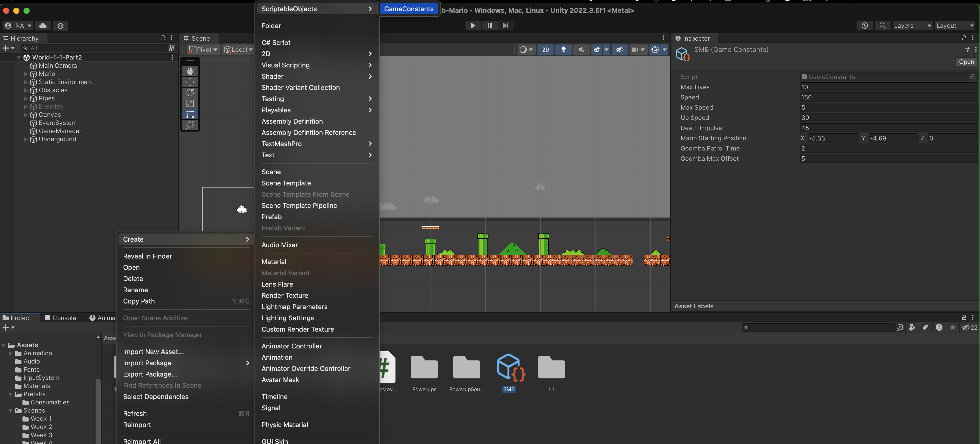
Task: Open the NA account dropdown
Action: [x=18, y=26]
